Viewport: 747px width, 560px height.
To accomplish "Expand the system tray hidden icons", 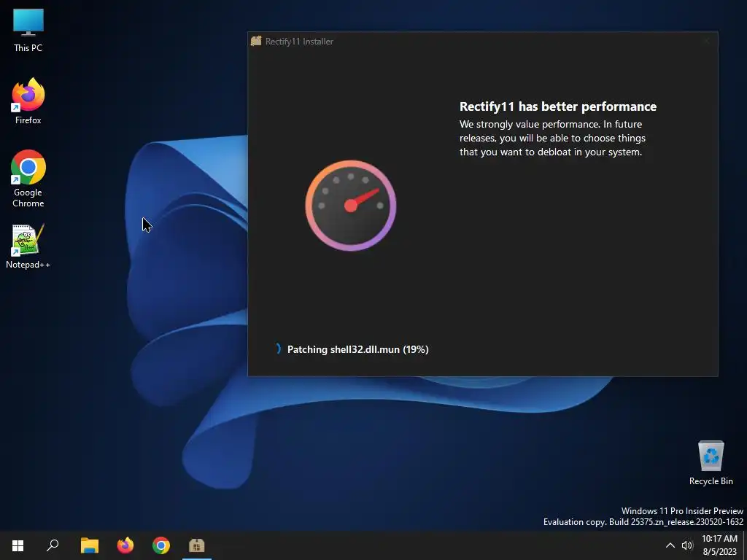I will pos(670,545).
